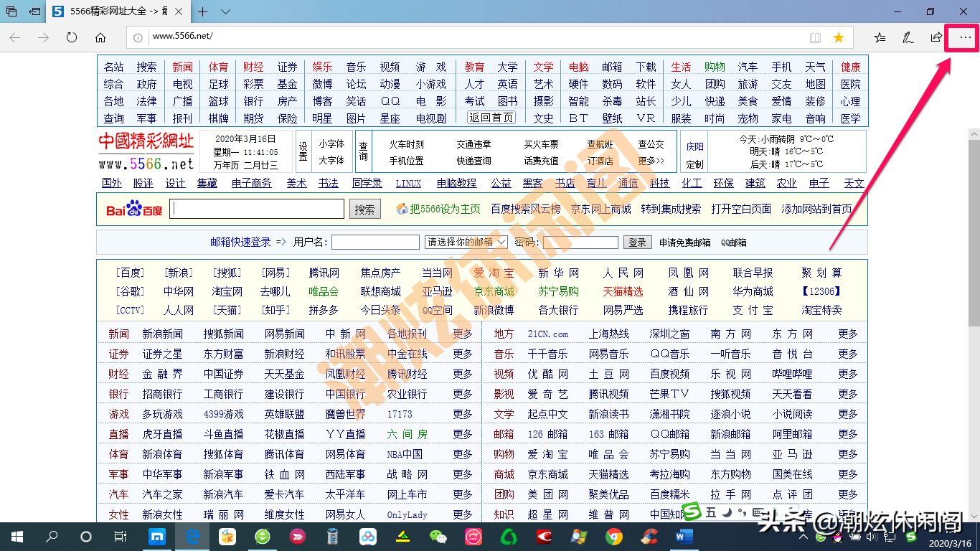Click the Edge icon on the taskbar
This screenshot has height=551, width=980.
[192, 536]
